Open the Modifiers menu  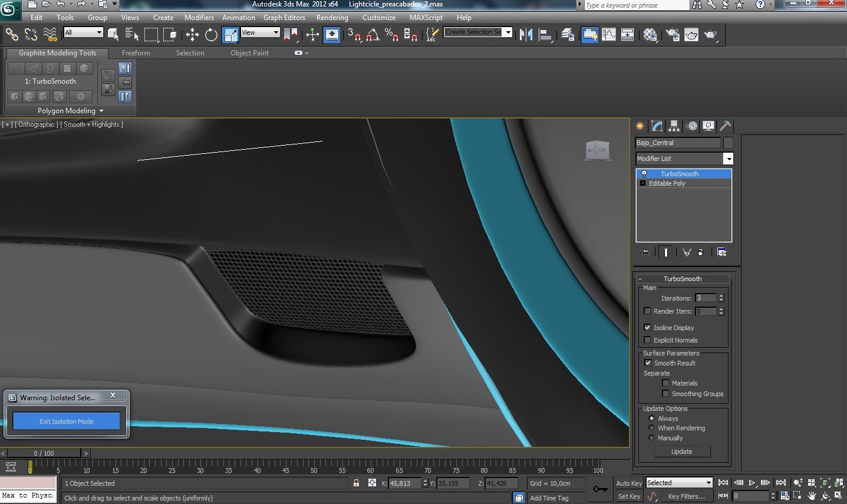[199, 18]
